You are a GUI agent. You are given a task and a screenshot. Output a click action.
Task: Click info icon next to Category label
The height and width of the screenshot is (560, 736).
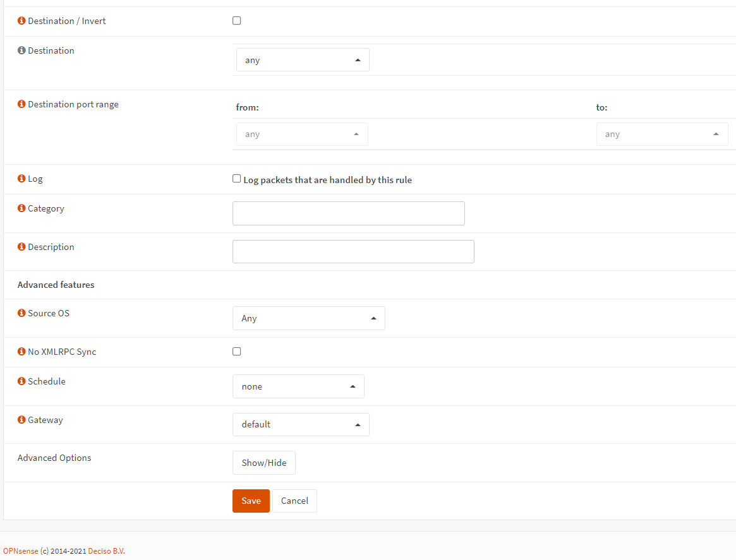(x=21, y=208)
